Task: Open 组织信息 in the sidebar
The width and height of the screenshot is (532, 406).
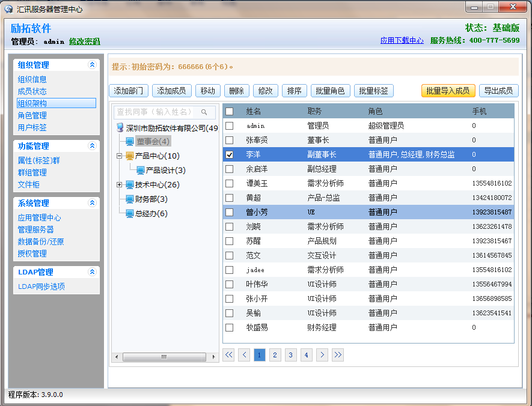Action: [x=32, y=79]
